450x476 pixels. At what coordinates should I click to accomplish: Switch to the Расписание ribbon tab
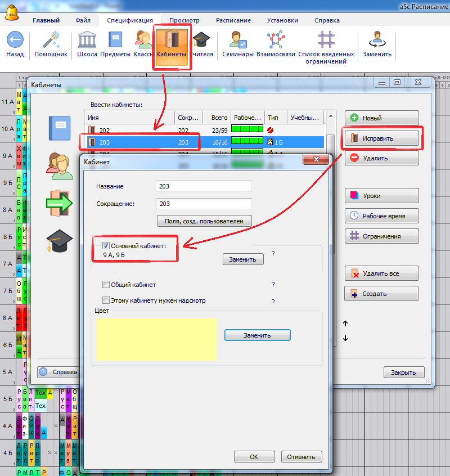click(x=233, y=20)
